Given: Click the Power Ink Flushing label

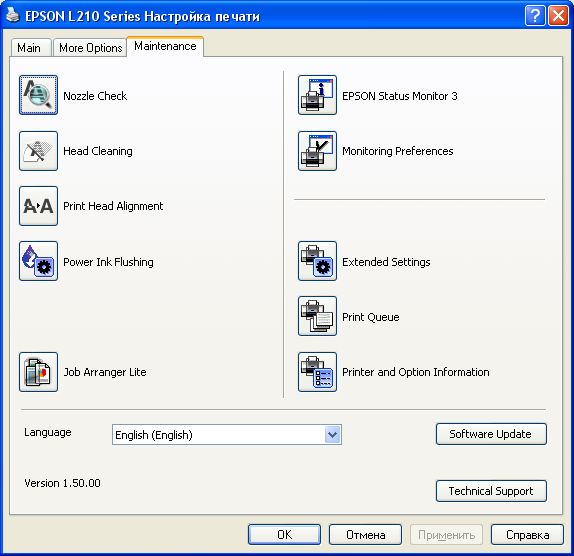Looking at the screenshot, I should 108,262.
